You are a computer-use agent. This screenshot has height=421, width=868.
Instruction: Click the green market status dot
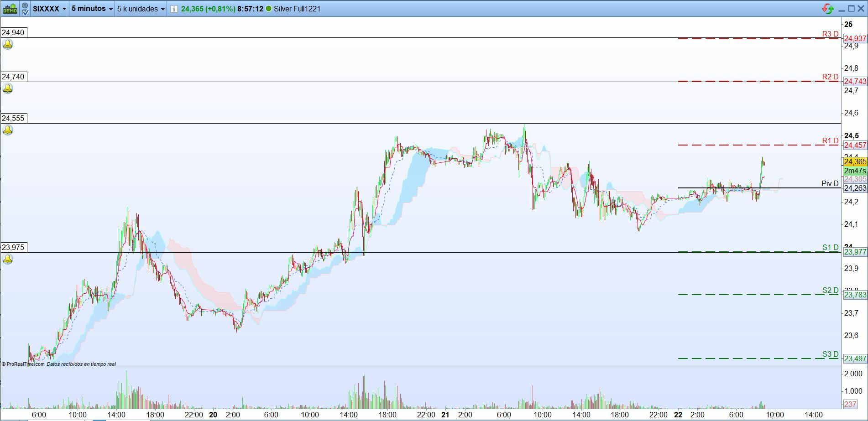coord(268,9)
